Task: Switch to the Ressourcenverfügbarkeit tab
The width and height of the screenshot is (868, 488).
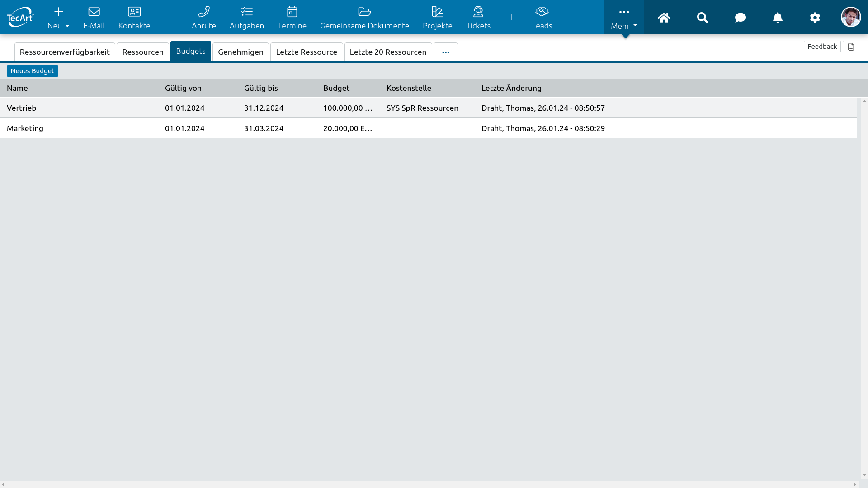Action: 65,52
